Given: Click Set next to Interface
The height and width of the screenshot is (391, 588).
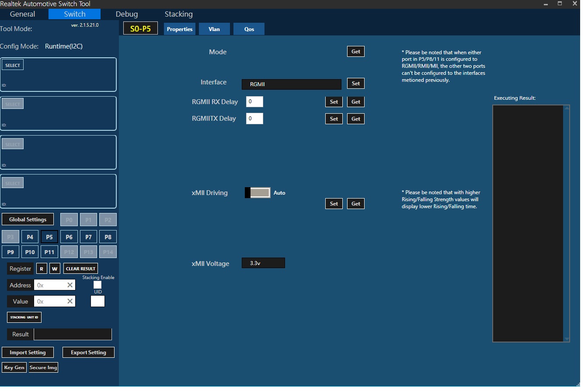Looking at the screenshot, I should [356, 84].
